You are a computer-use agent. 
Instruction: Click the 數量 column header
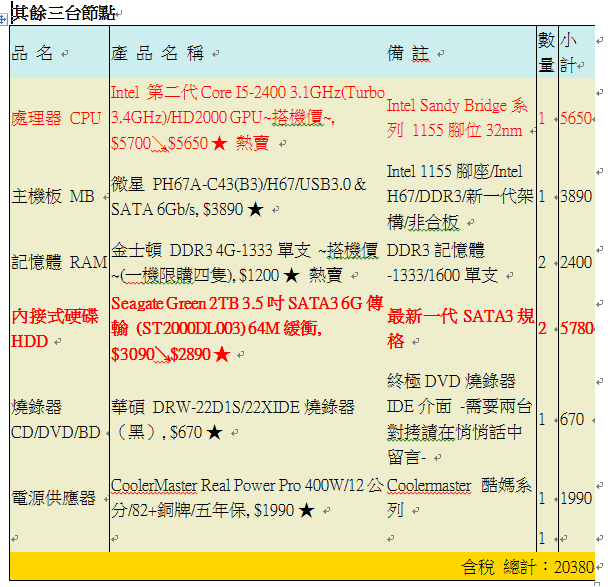(x=546, y=52)
